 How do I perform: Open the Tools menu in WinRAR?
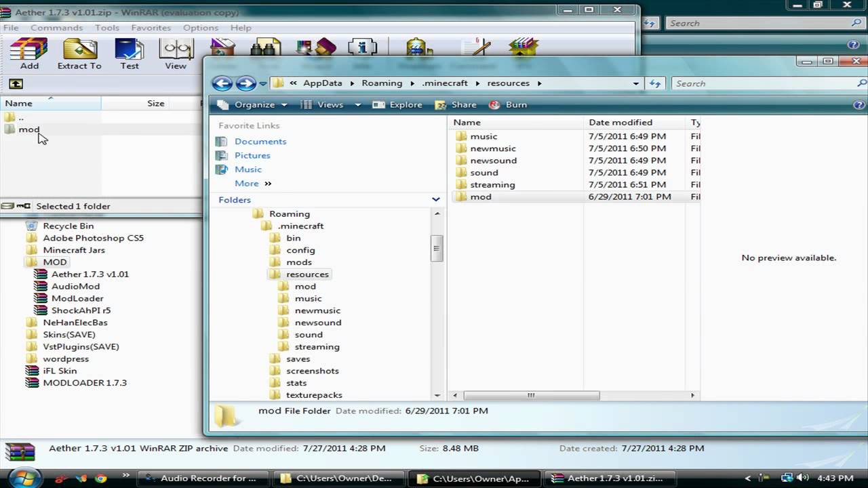point(106,28)
